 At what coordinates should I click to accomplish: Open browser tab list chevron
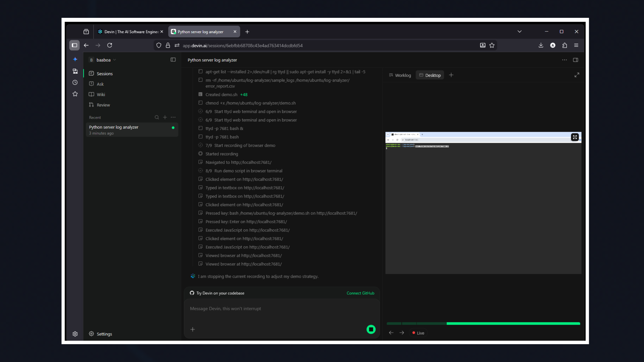pos(519,32)
